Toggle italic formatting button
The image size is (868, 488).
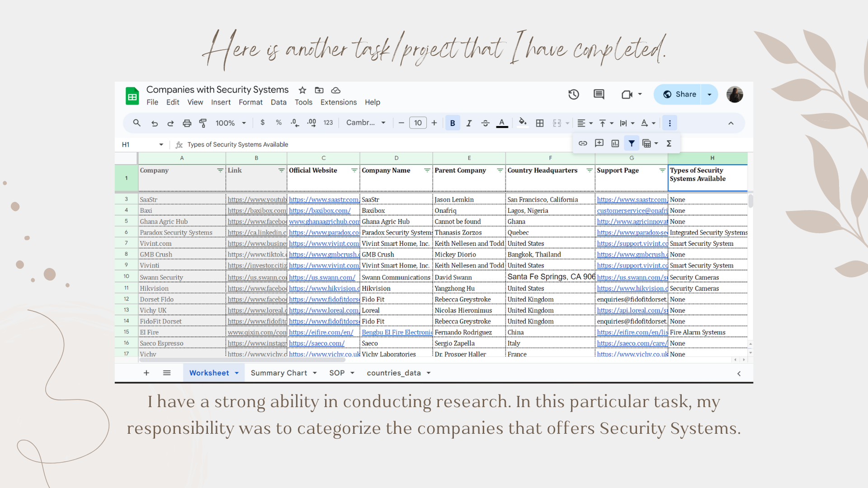[469, 123]
